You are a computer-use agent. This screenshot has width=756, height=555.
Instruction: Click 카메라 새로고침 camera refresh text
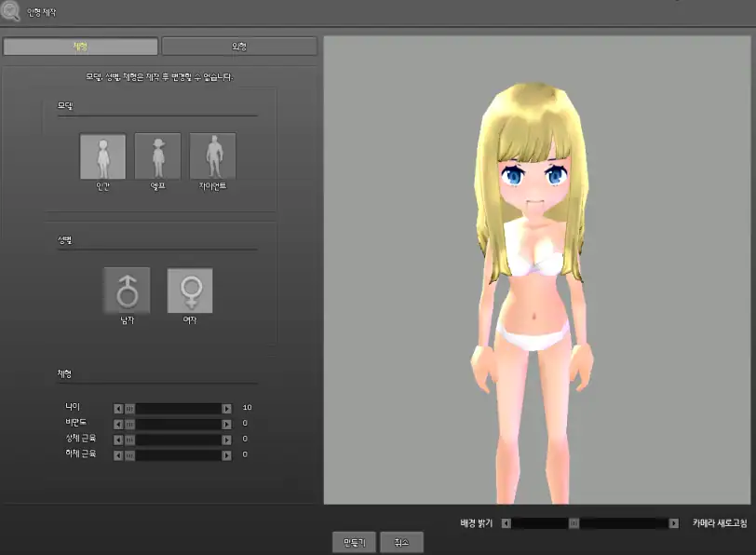coord(718,523)
